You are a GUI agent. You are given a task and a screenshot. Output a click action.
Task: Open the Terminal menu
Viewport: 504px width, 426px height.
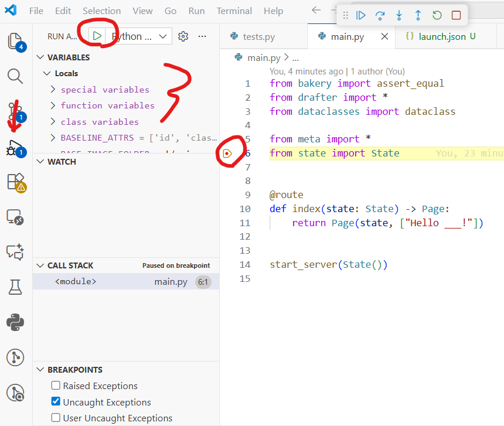click(x=234, y=11)
